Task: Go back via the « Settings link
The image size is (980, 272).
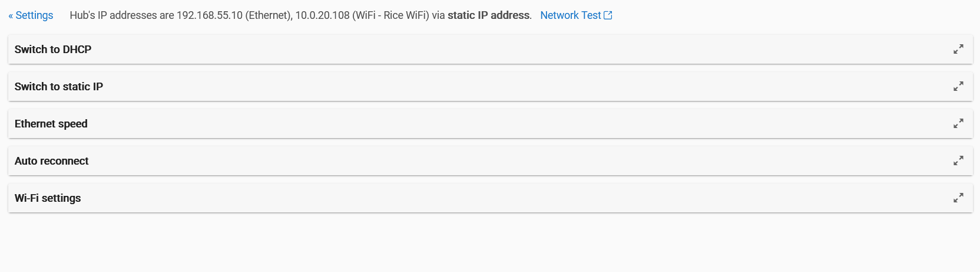Action: pos(31,15)
